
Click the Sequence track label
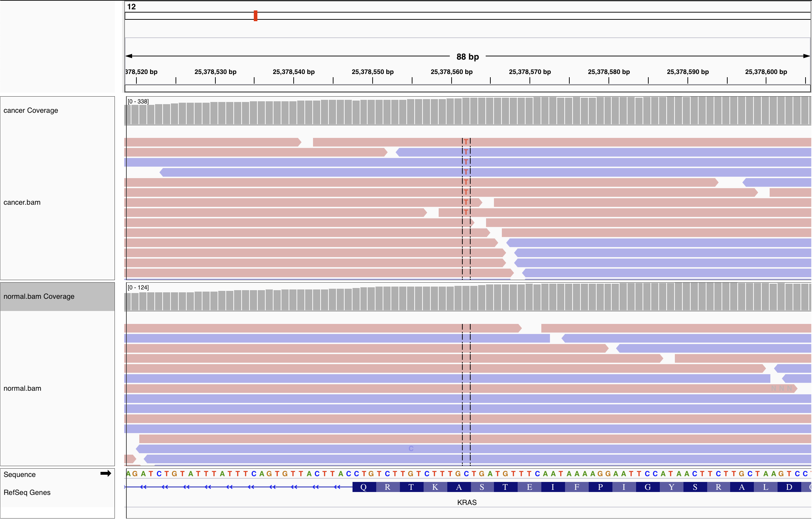pyautogui.click(x=20, y=474)
